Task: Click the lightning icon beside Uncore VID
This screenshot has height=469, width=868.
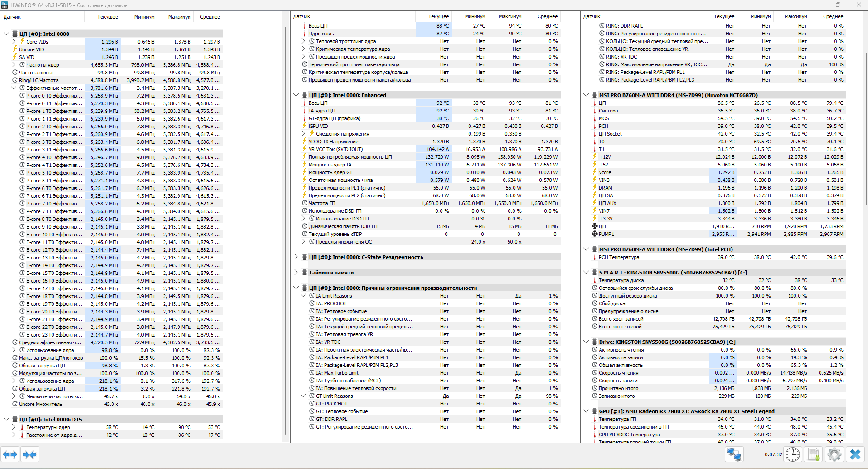Action: pyautogui.click(x=15, y=49)
